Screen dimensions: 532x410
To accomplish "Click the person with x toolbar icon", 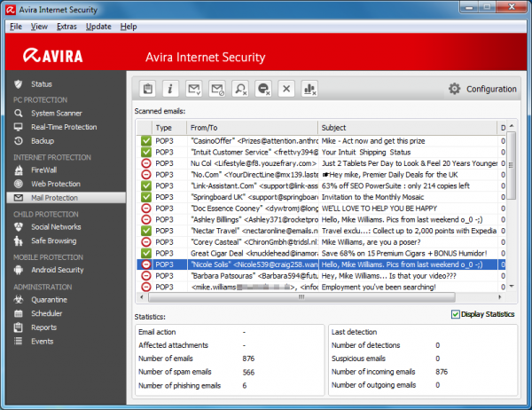I will coord(240,89).
